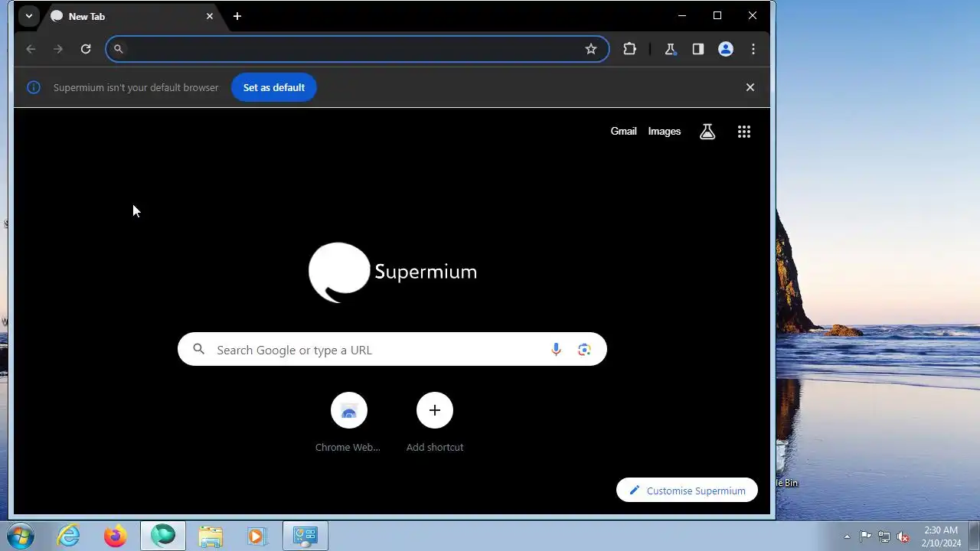Dismiss the default browser infobar
The height and width of the screenshot is (551, 980).
click(750, 87)
